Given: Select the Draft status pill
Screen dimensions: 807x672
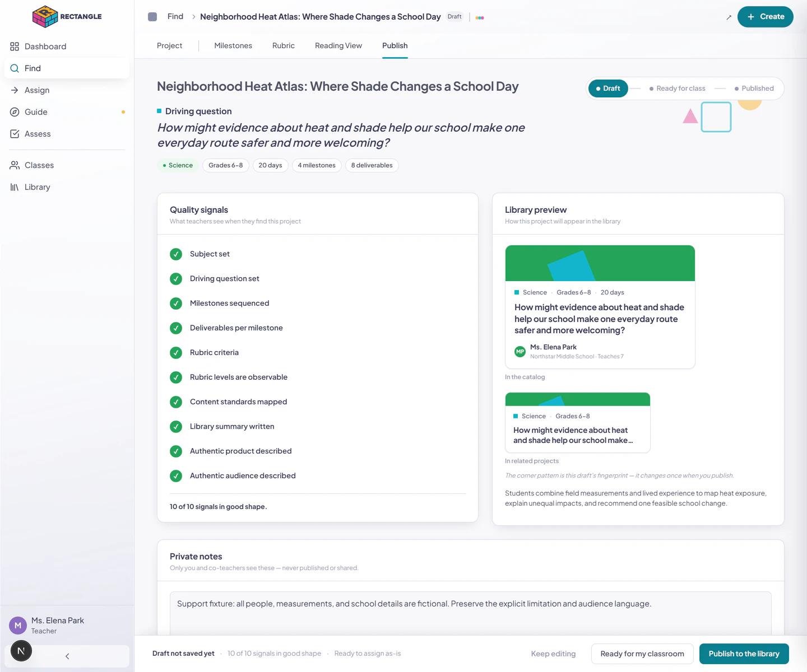Looking at the screenshot, I should click(x=608, y=88).
